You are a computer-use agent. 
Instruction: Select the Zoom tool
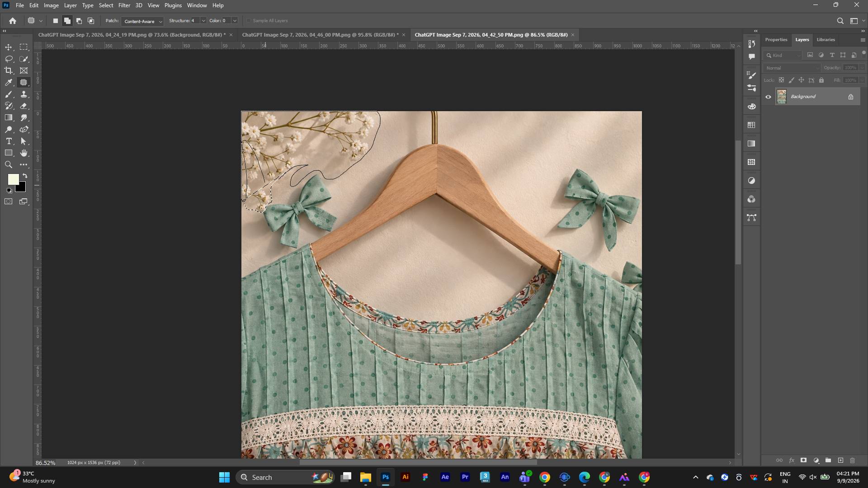point(9,164)
